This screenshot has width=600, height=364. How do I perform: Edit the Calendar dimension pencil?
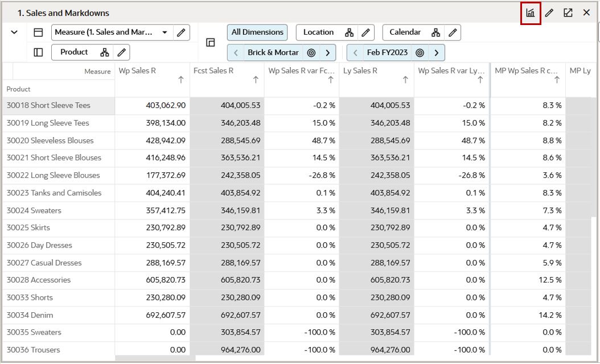point(453,32)
